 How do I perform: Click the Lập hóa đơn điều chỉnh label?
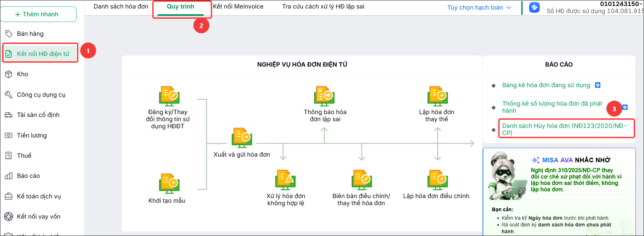[x=436, y=196]
